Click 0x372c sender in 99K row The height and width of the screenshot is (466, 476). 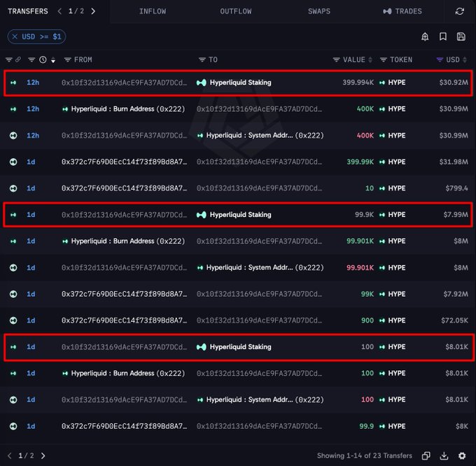124,294
